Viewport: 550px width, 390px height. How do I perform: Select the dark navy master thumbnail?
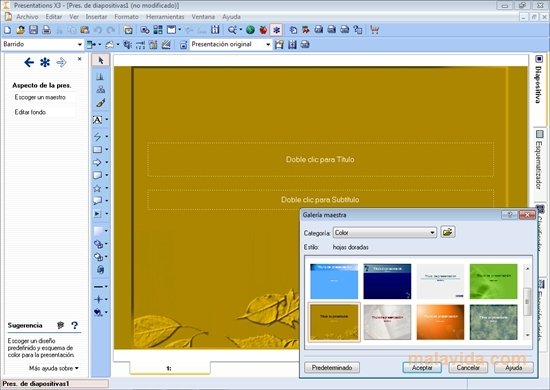387,281
